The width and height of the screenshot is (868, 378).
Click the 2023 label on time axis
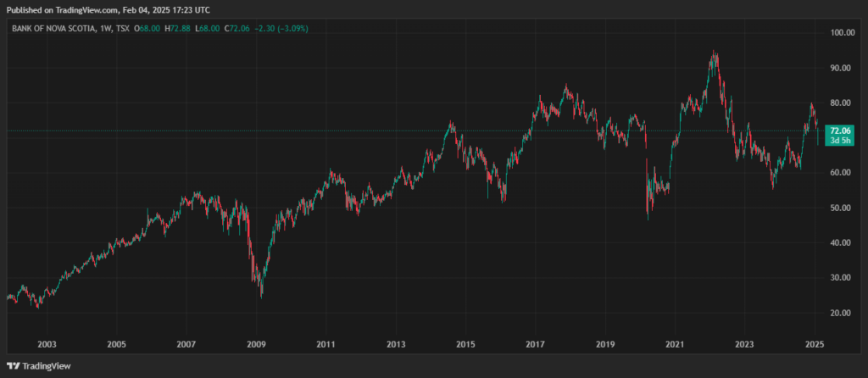(744, 344)
